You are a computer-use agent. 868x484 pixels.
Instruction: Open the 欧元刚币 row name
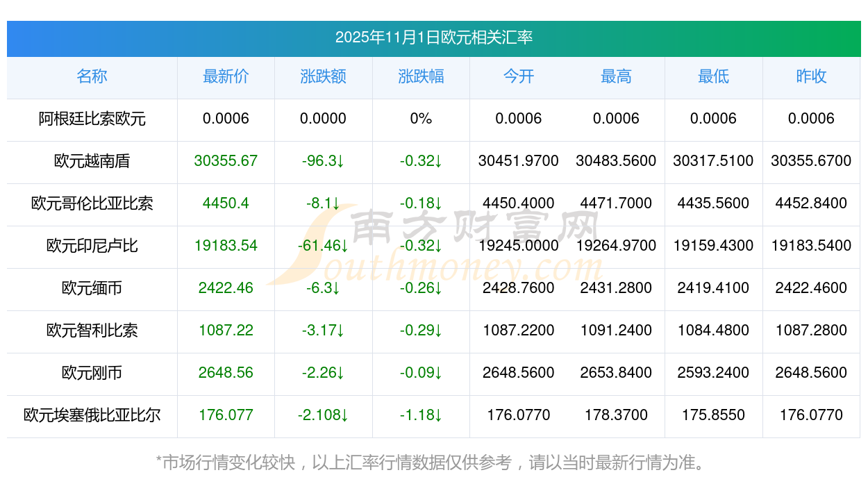(92, 373)
